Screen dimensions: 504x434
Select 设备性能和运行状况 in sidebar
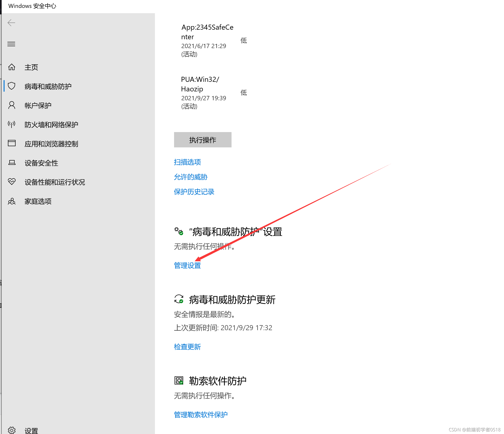(55, 182)
